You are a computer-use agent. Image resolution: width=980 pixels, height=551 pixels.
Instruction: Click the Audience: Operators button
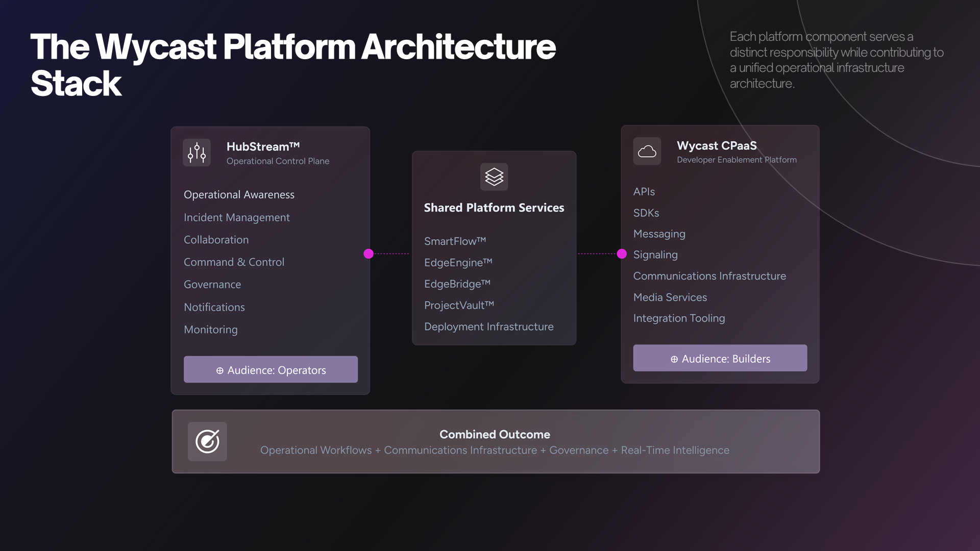pyautogui.click(x=271, y=369)
